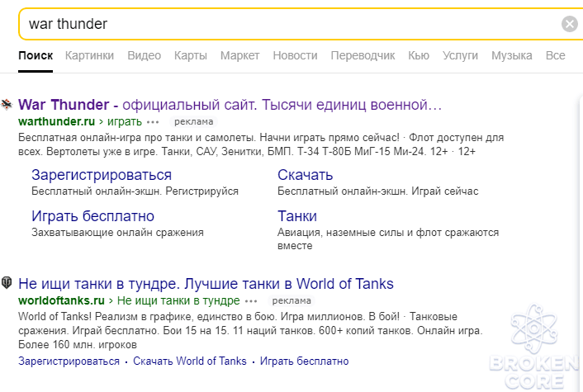Viewport: 583px width, 392px height.
Task: Open the "Скачать World of Tanks" link
Action: (190, 361)
